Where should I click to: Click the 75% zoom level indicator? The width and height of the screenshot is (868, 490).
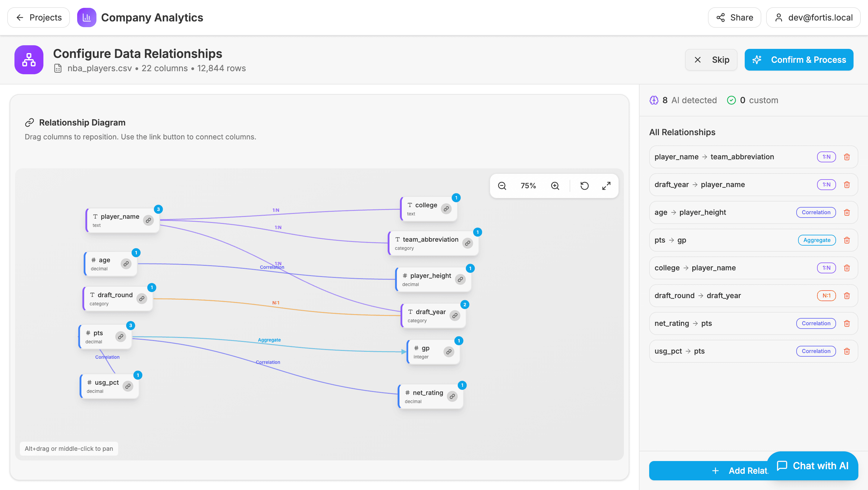click(x=528, y=186)
